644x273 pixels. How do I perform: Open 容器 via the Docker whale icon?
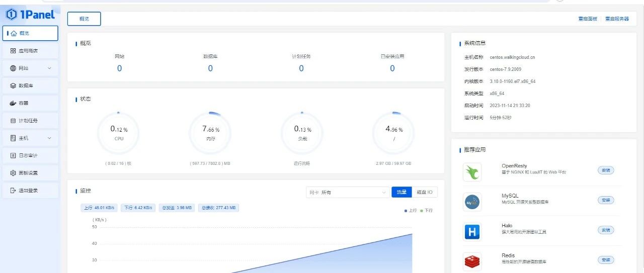pos(14,103)
